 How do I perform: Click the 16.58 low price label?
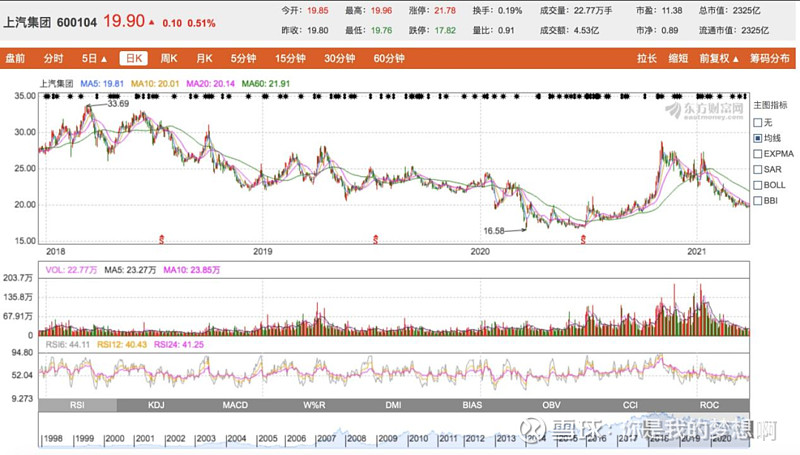[494, 231]
